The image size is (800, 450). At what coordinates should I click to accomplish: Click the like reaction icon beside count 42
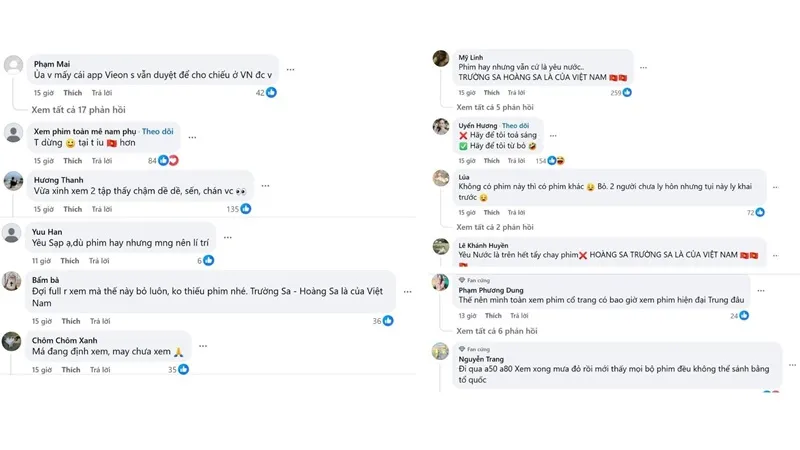[x=271, y=92]
